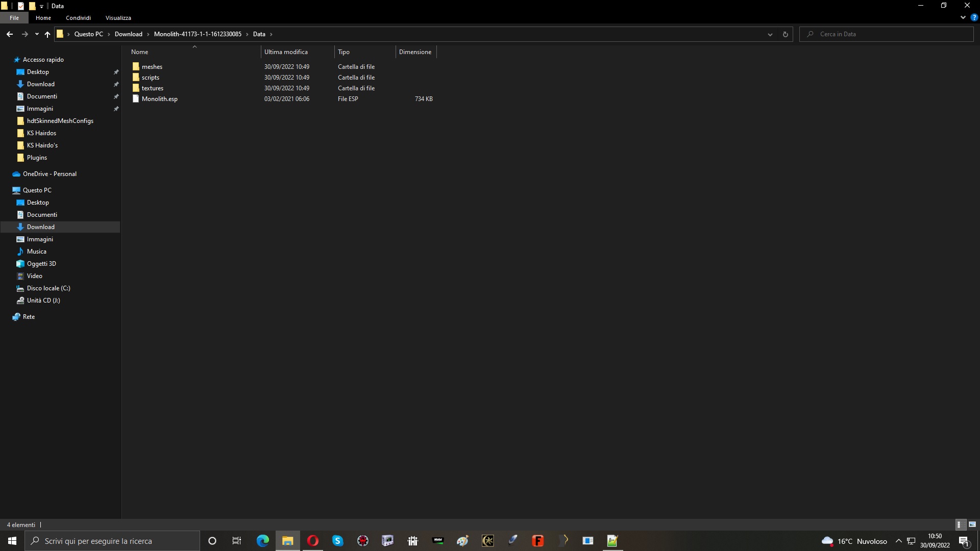
Task: Expand the chevron after Questo PC in path
Action: (x=109, y=34)
